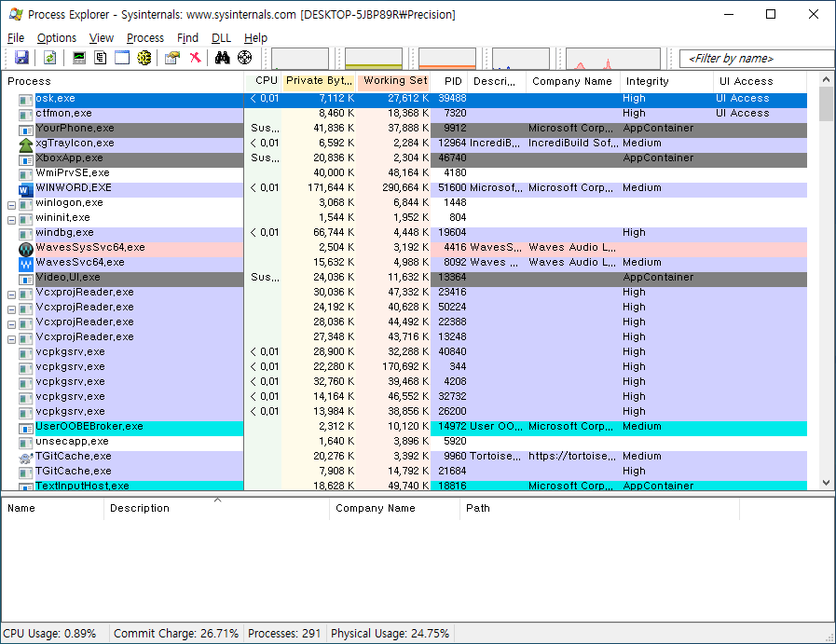Select vcpkgsrv.exe row with PID 344

pos(404,367)
